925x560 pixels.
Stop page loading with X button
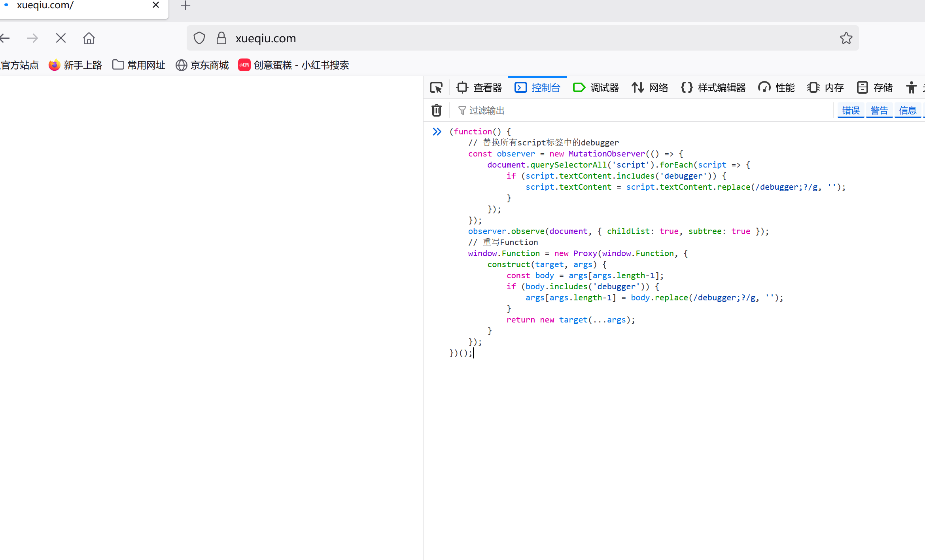click(61, 38)
